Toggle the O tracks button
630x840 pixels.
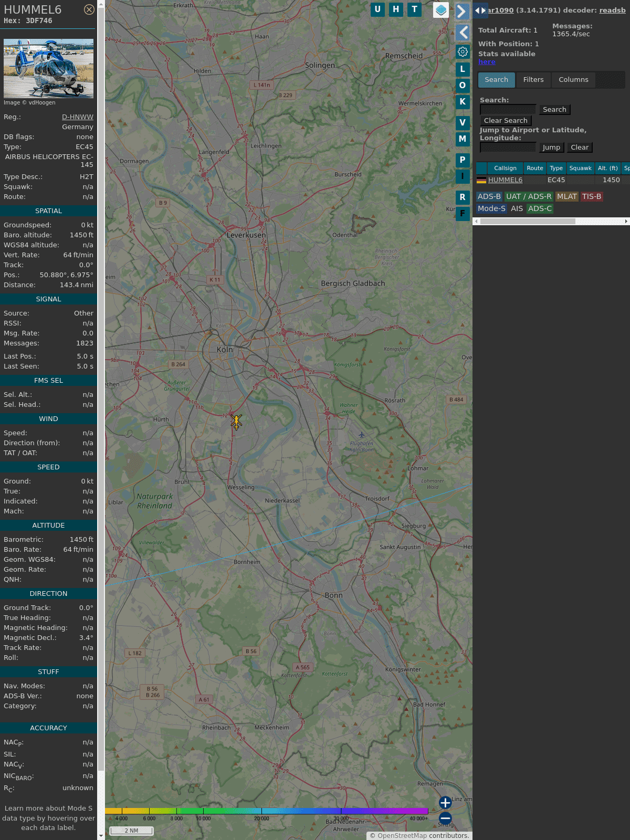463,86
